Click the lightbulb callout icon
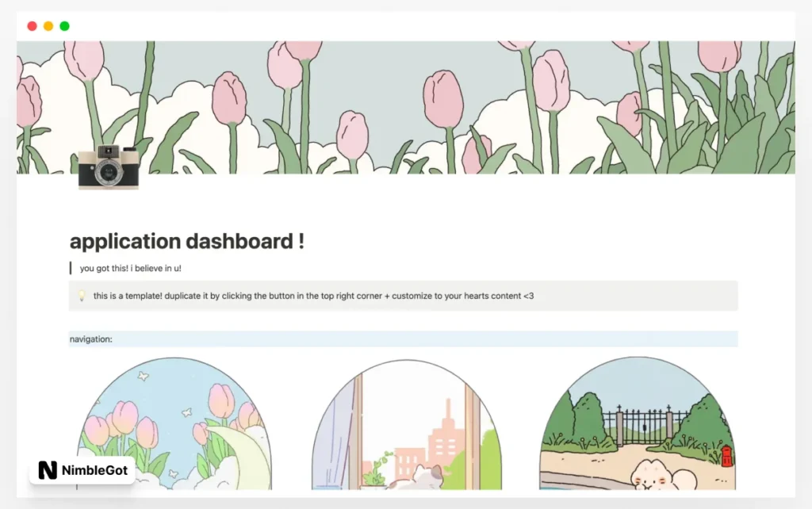 82,296
